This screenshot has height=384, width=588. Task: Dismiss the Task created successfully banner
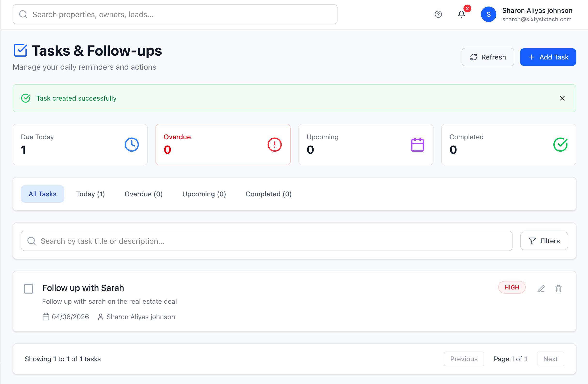(562, 98)
